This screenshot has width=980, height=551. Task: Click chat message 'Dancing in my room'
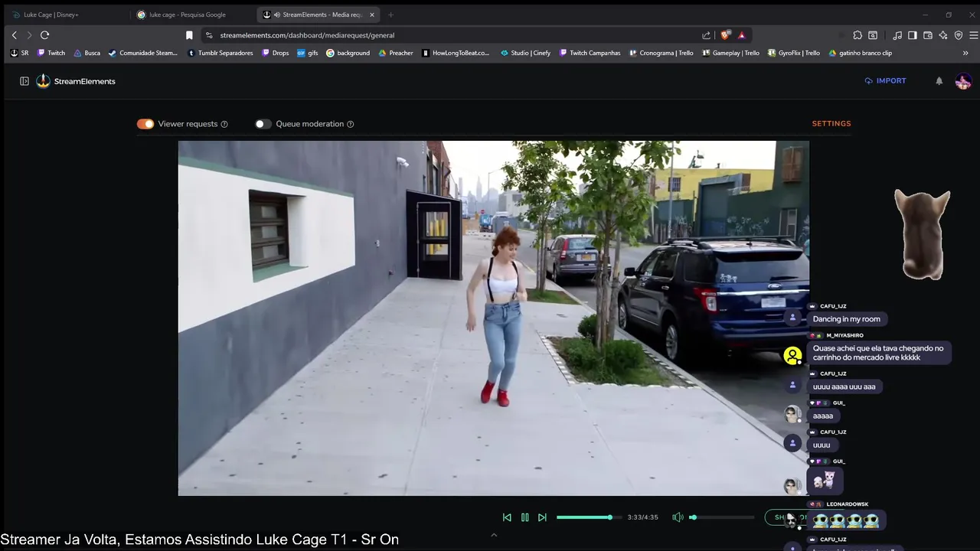847,319
